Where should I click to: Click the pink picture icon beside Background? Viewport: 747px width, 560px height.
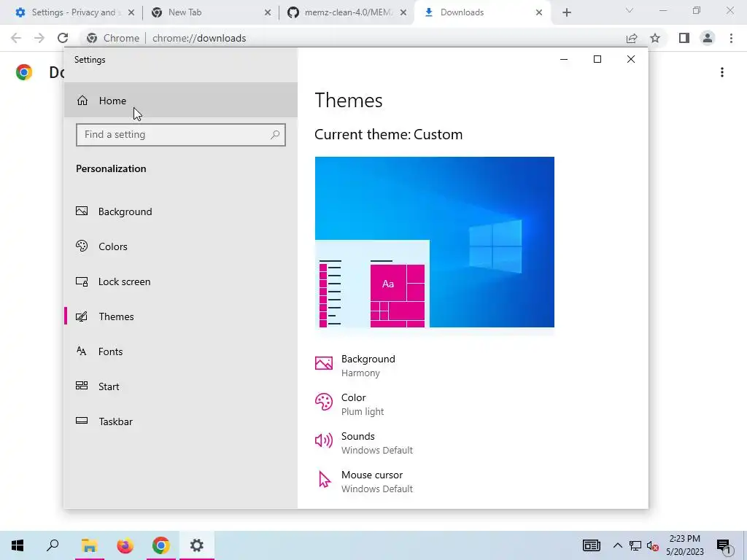(x=323, y=363)
